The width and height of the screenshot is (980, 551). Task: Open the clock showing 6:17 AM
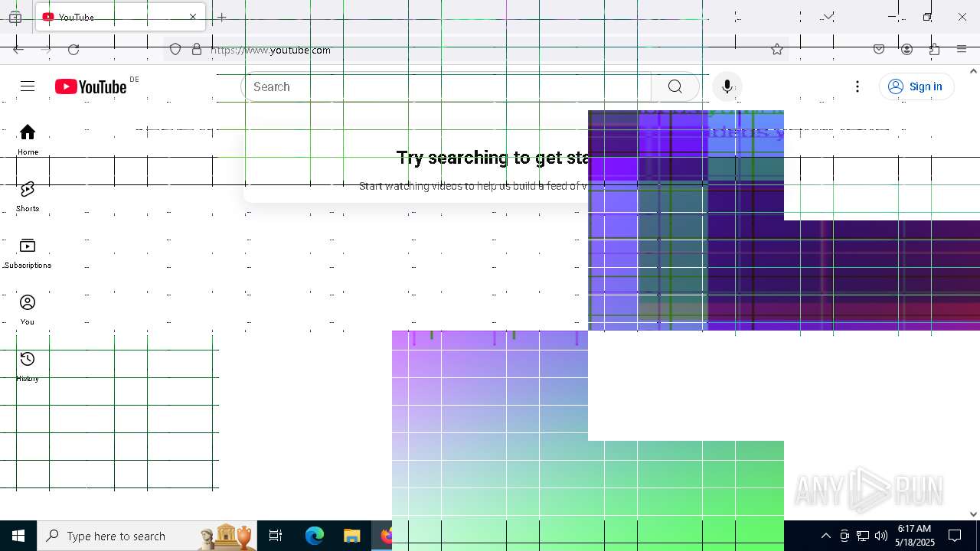pos(914,536)
